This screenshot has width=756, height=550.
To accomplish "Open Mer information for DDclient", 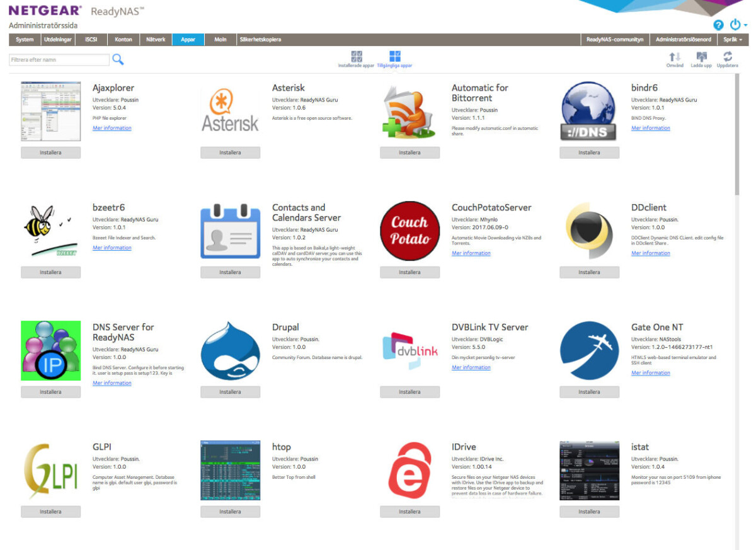I will pyautogui.click(x=651, y=253).
